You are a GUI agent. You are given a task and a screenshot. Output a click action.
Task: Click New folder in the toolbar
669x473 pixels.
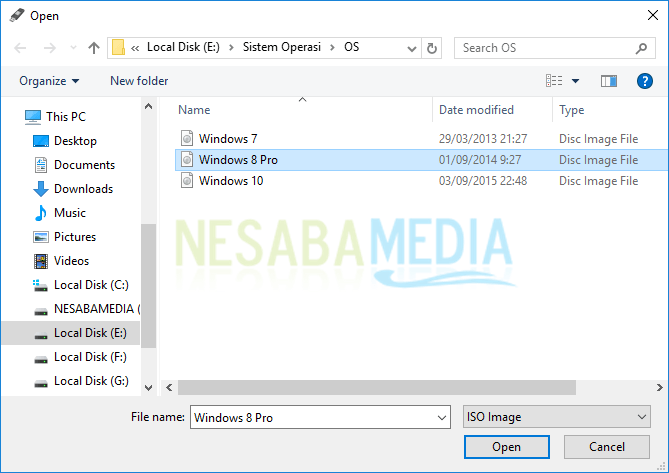139,81
